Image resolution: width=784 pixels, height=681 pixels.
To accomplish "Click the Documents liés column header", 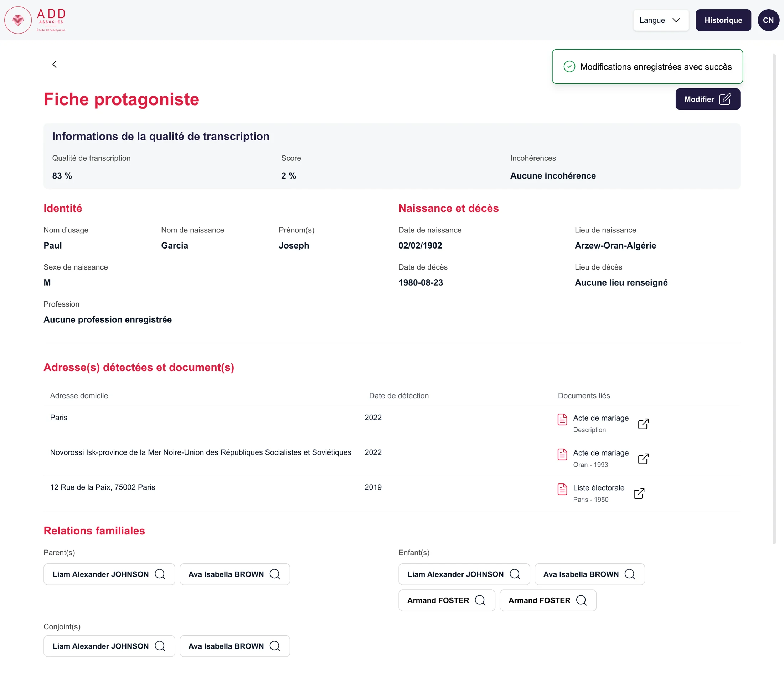I will (x=583, y=396).
